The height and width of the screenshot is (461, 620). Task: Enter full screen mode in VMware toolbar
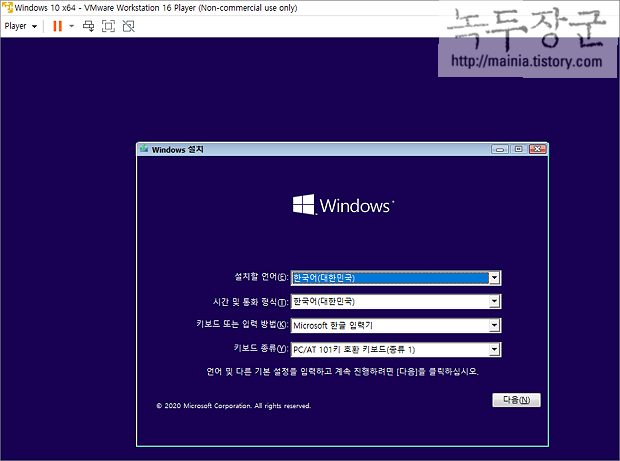(108, 26)
